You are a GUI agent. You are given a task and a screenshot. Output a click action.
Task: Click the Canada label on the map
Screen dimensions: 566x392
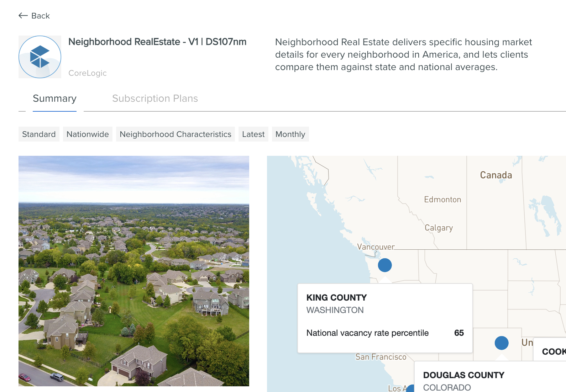coord(496,175)
